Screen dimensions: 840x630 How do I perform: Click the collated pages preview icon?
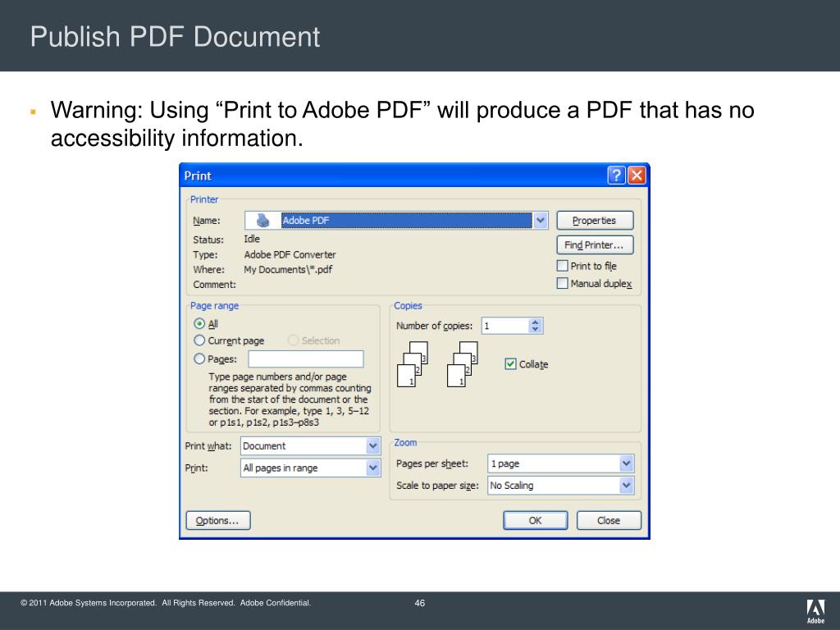point(437,364)
